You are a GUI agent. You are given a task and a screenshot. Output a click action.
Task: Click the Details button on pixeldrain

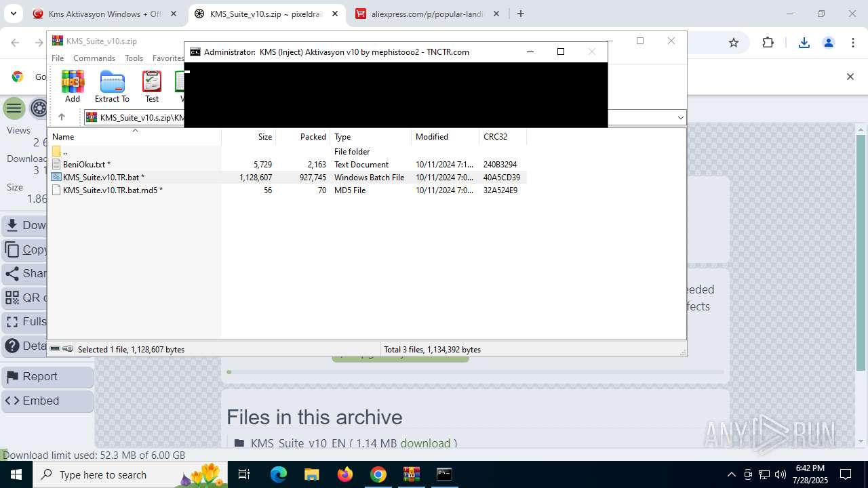click(x=24, y=346)
